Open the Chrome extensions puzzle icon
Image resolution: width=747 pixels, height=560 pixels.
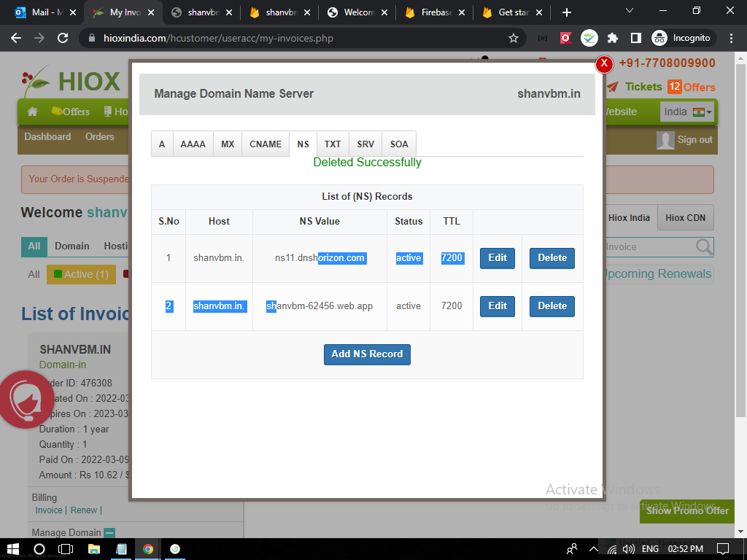(x=613, y=38)
